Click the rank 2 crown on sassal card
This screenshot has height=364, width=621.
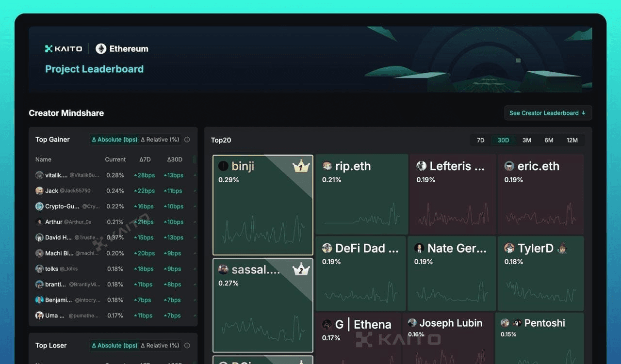[301, 269]
